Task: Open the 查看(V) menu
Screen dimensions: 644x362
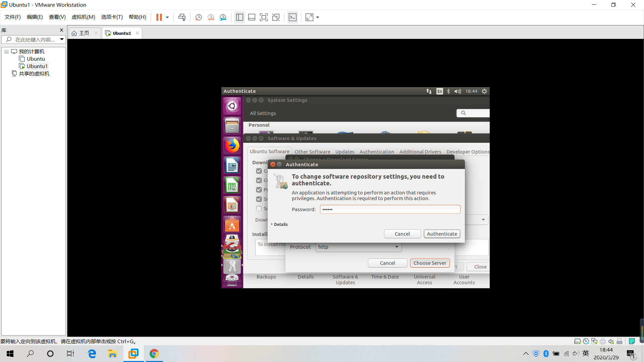Action: point(57,17)
